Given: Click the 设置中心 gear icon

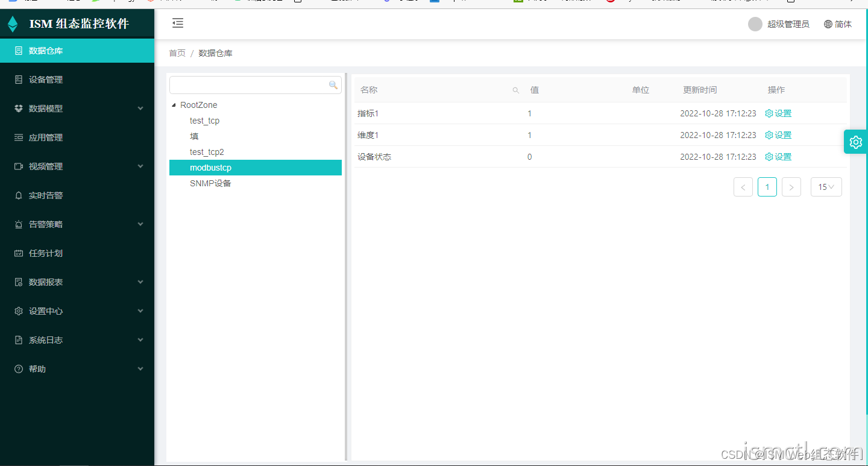Looking at the screenshot, I should 19,311.
